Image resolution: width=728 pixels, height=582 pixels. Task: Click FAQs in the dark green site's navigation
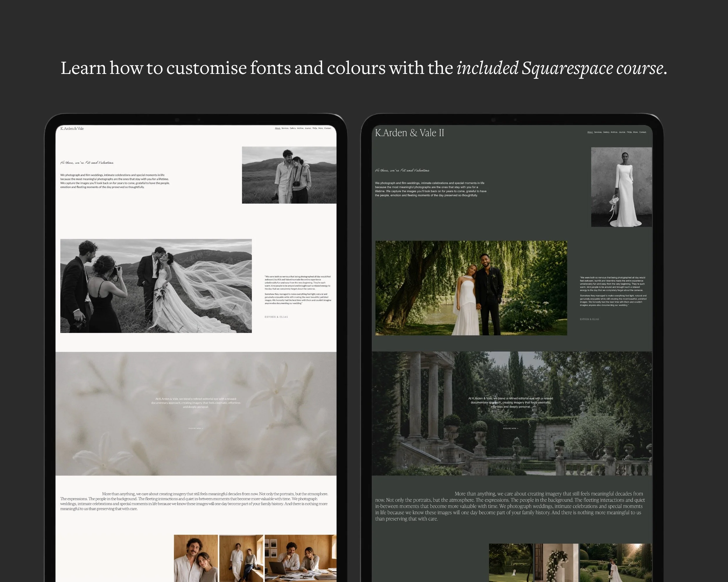[630, 132]
